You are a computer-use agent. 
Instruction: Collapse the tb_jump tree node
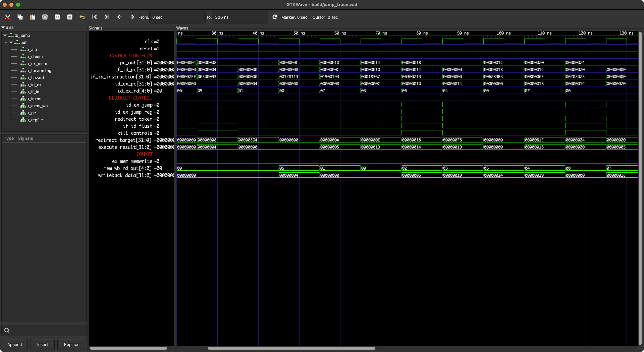5,36
